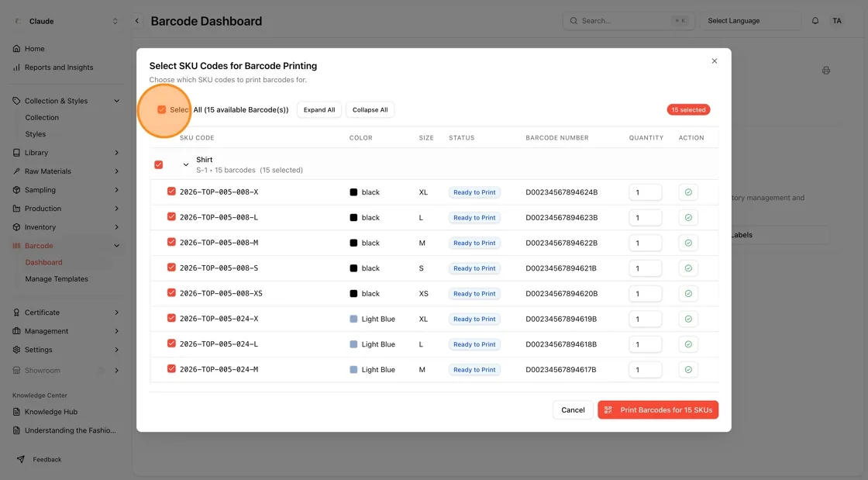Go to Barcode Dashboard submenu item
868x480 pixels.
coord(43,262)
